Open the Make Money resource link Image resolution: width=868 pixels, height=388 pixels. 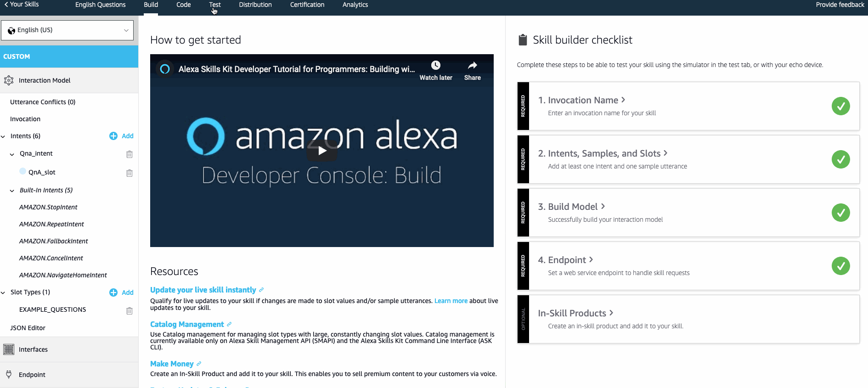tap(172, 364)
